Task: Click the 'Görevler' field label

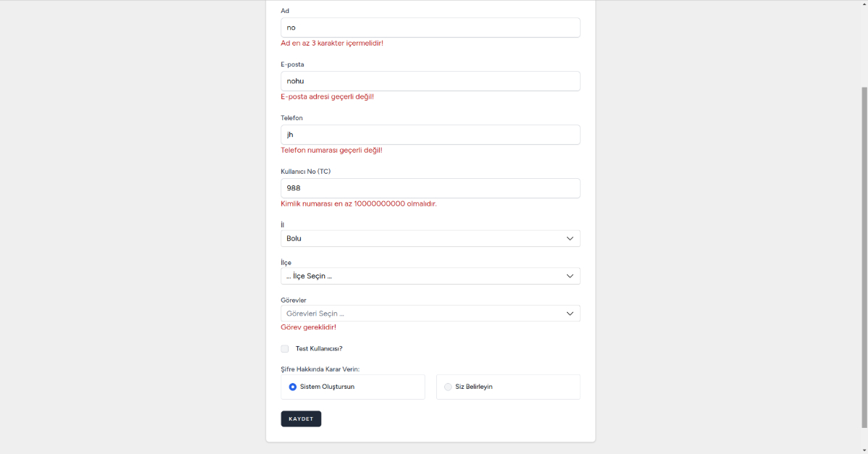Action: click(x=293, y=300)
